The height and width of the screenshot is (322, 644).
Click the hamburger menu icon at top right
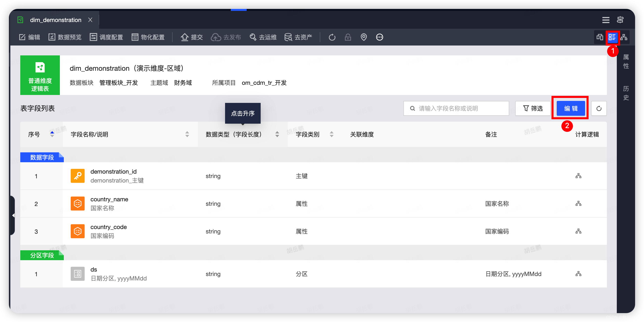[x=605, y=20]
